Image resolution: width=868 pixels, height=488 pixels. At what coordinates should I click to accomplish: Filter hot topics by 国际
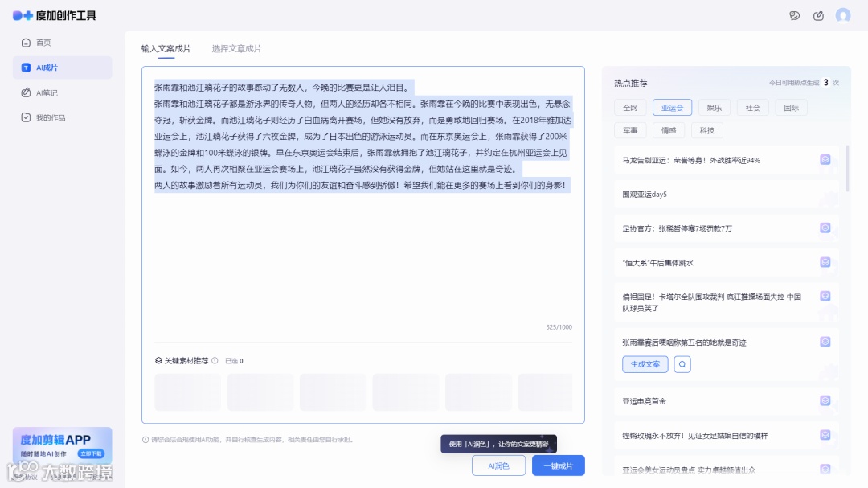(791, 108)
